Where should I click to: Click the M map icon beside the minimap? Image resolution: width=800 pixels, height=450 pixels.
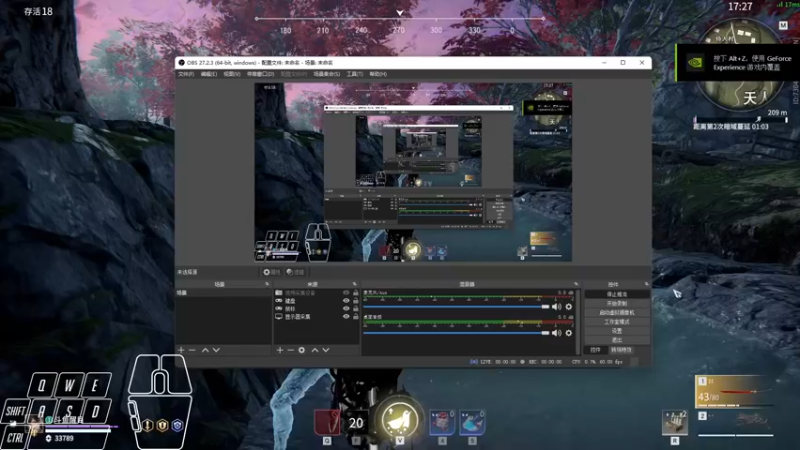(783, 25)
